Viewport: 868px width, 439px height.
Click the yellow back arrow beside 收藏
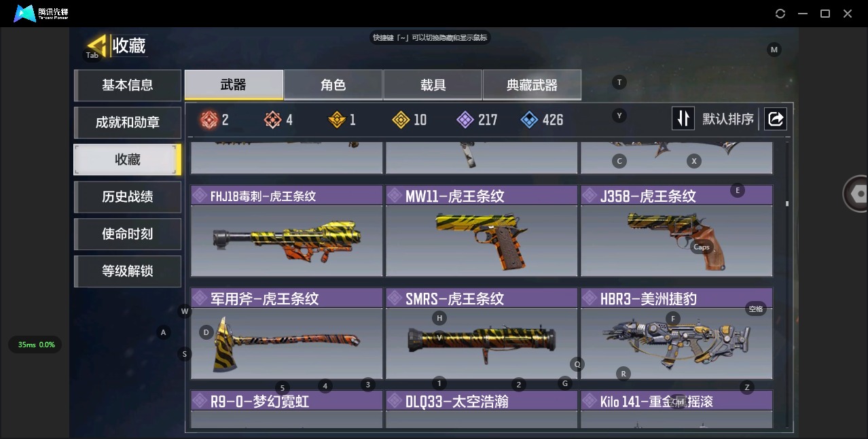tap(96, 46)
